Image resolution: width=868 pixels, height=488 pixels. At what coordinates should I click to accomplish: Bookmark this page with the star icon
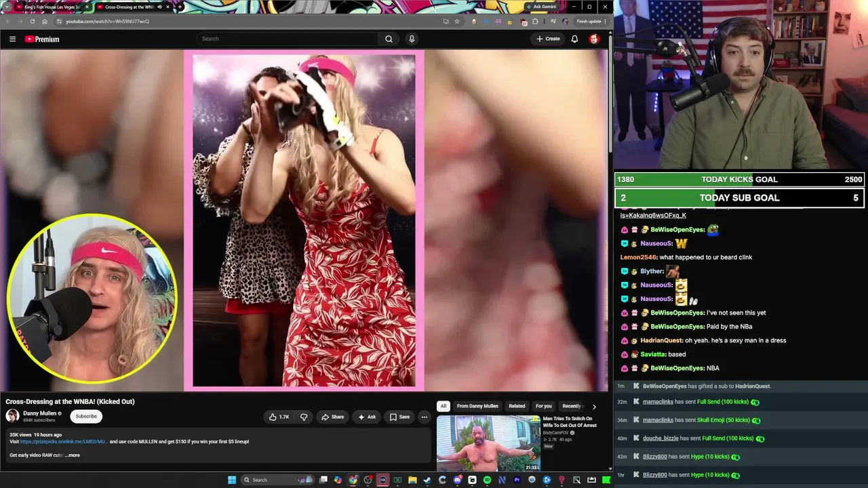(x=457, y=21)
